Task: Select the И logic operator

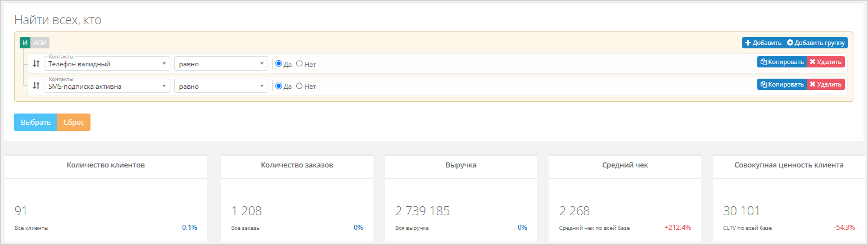Action: point(25,42)
